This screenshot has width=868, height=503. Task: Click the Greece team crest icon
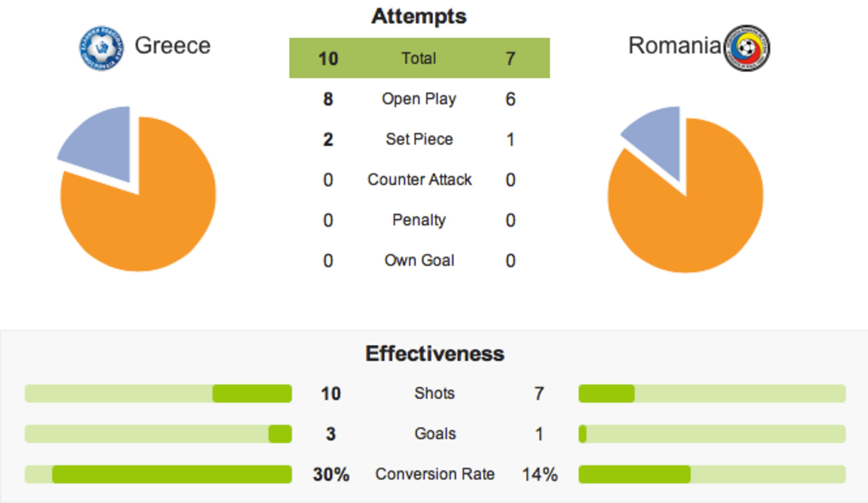coord(102,48)
